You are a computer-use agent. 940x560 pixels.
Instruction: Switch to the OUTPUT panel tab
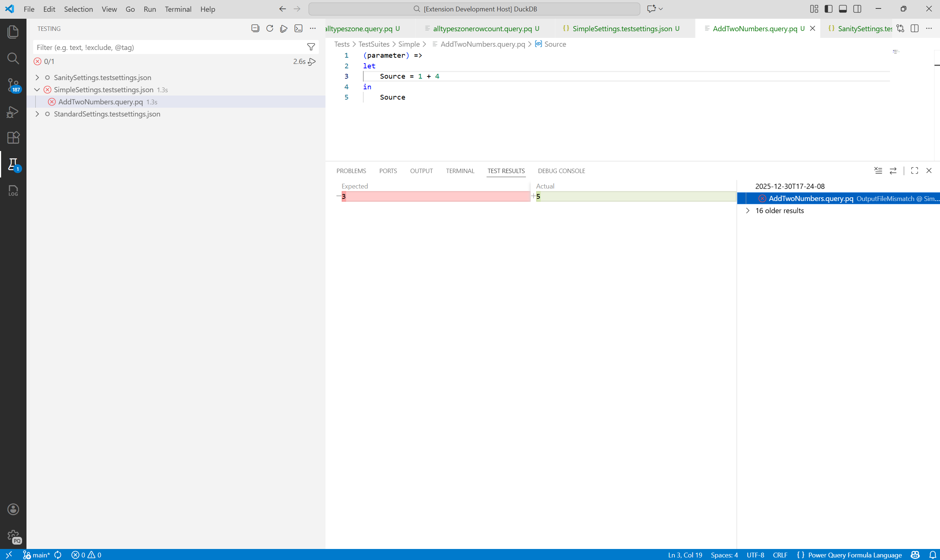pyautogui.click(x=421, y=170)
